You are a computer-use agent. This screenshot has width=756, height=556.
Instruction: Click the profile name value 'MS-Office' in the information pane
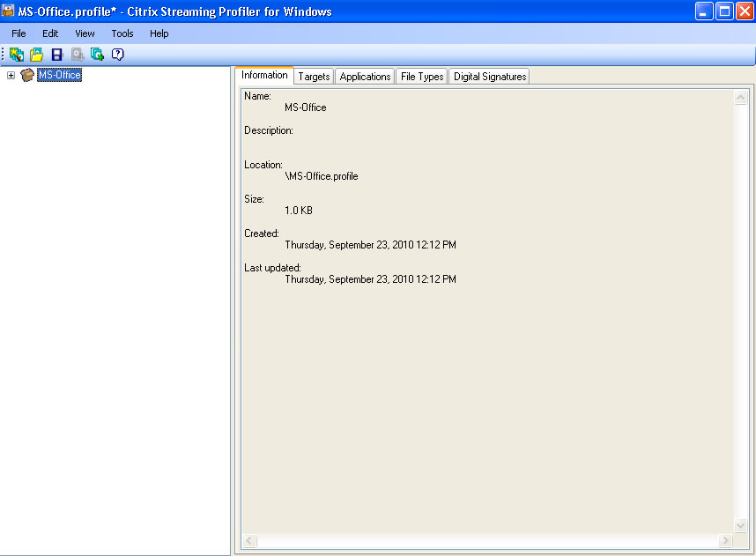pyautogui.click(x=306, y=107)
